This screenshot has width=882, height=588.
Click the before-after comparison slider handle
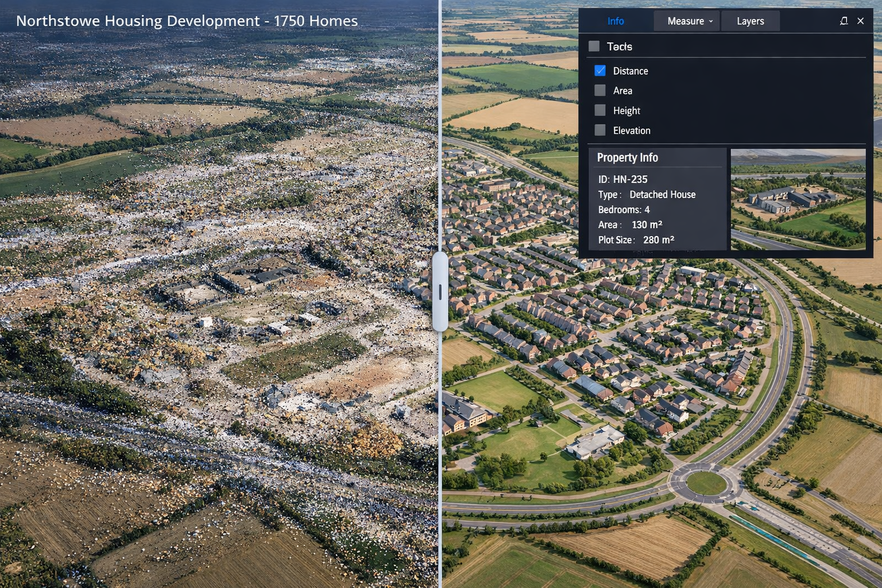click(x=441, y=291)
